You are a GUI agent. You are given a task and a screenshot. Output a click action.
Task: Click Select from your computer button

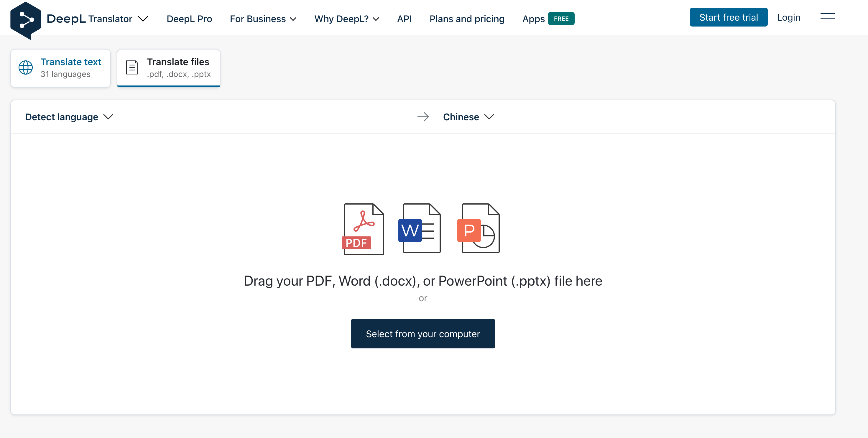[x=423, y=334]
